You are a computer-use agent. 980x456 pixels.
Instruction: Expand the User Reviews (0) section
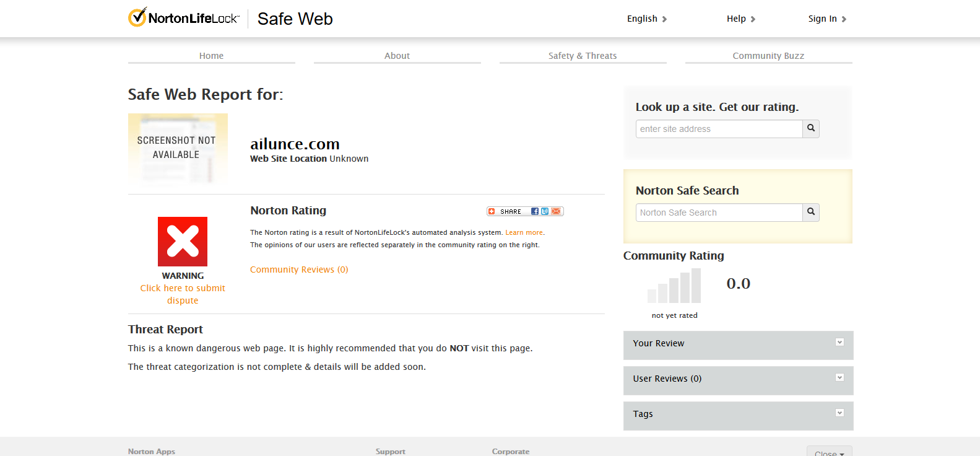(840, 377)
